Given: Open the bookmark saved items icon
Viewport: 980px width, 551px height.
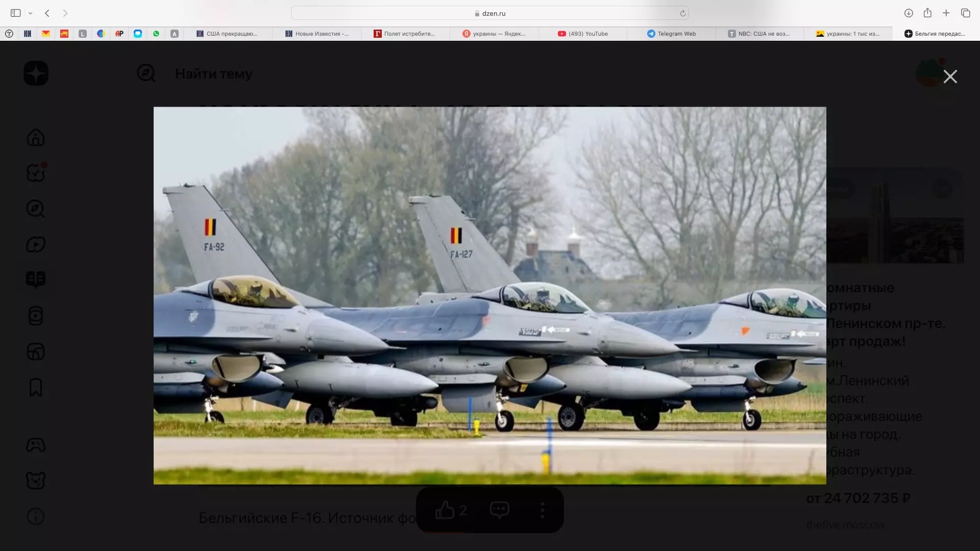Looking at the screenshot, I should pos(36,388).
